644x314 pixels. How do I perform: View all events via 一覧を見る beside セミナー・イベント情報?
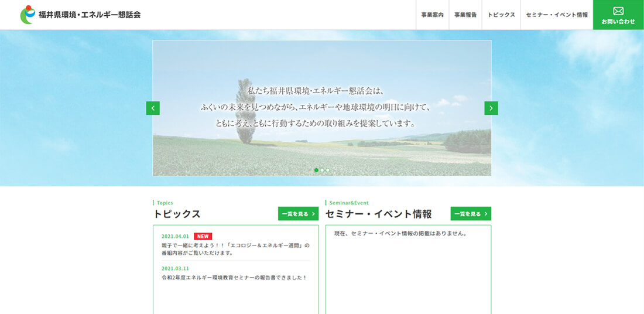coord(471,214)
